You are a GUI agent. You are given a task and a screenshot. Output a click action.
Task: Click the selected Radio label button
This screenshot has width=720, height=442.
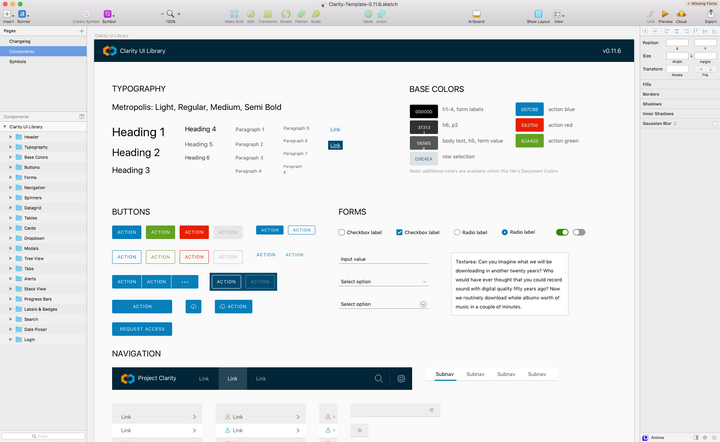point(505,232)
